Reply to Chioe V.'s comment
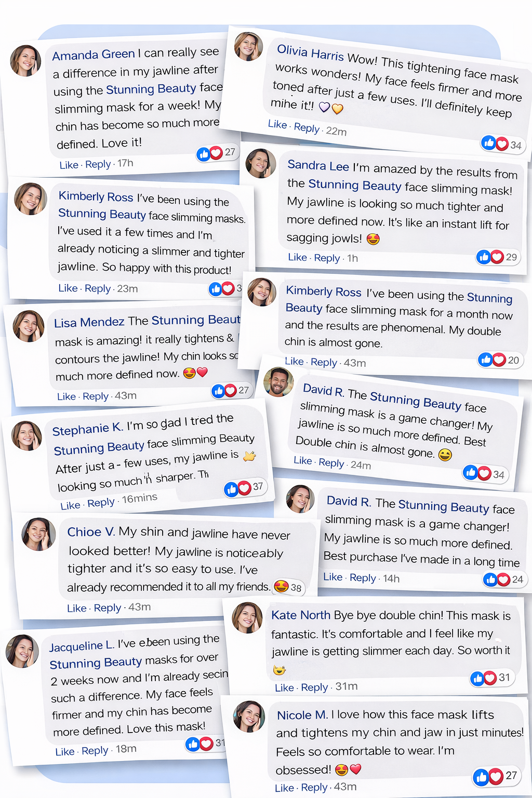 [107, 608]
